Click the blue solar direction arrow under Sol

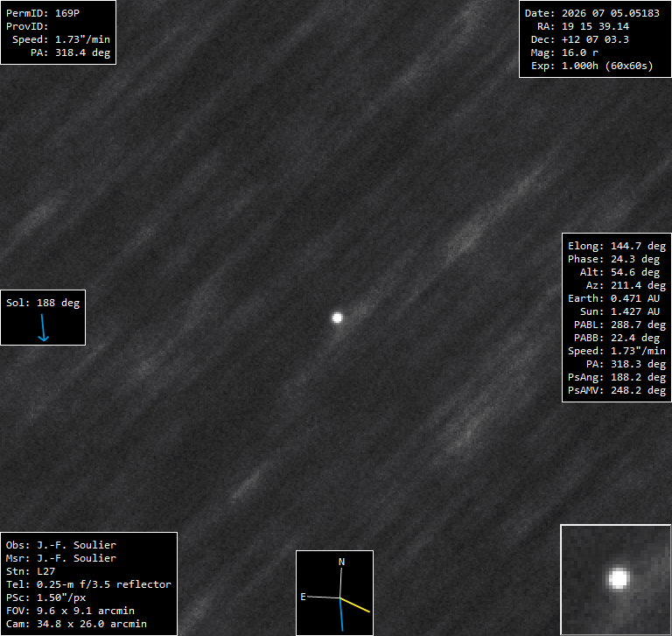pos(43,328)
